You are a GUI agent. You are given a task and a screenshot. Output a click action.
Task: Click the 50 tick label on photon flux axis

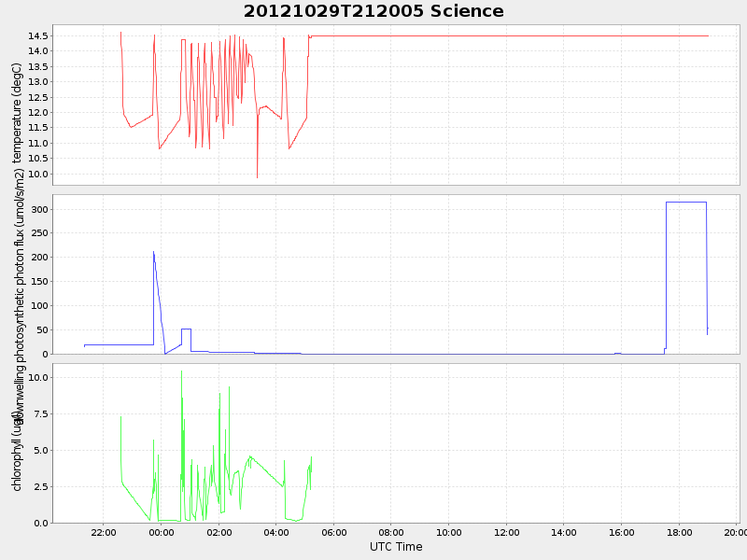pyautogui.click(x=41, y=329)
